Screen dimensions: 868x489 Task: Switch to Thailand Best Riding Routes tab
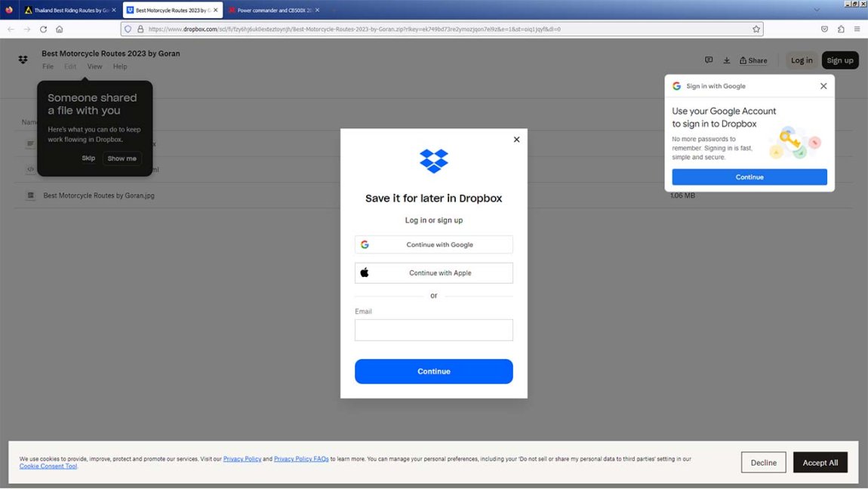coord(66,11)
